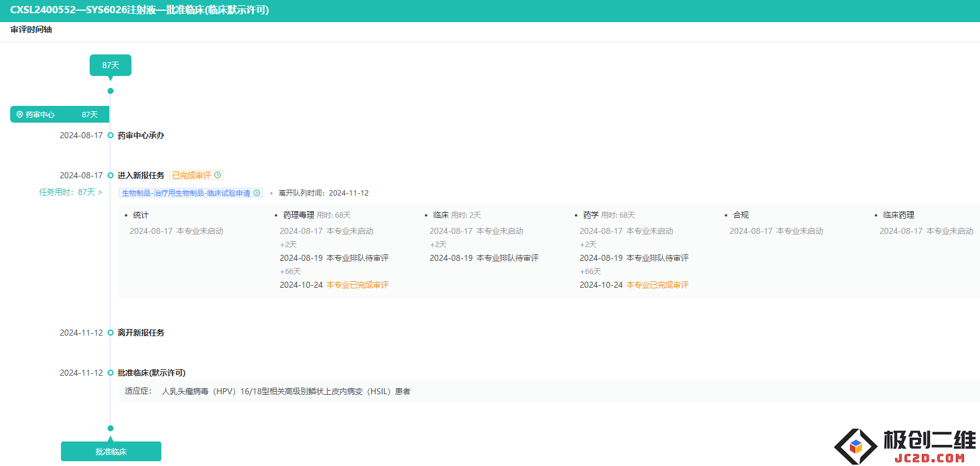Image resolution: width=980 pixels, height=466 pixels.
Task: Expand the 任务用时：87天 arrow link
Action: tap(71, 192)
